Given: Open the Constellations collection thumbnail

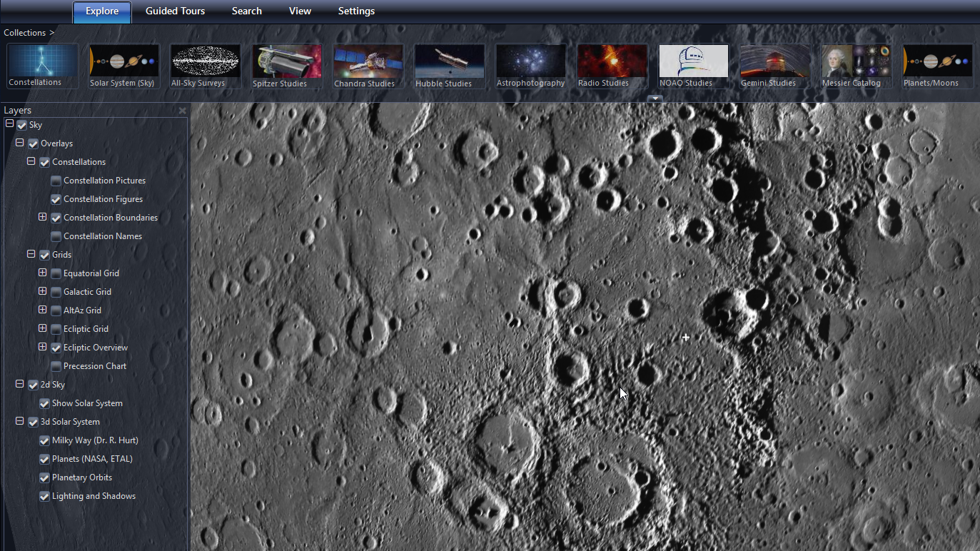Looking at the screenshot, I should [x=43, y=66].
